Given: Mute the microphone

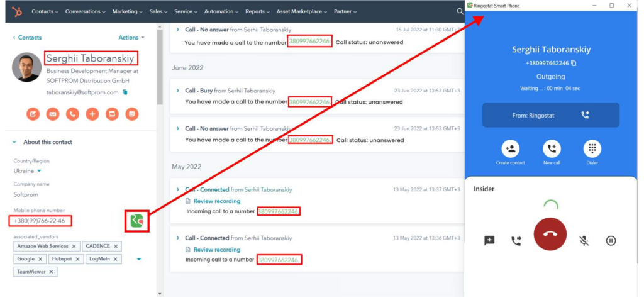Looking at the screenshot, I should coord(584,241).
